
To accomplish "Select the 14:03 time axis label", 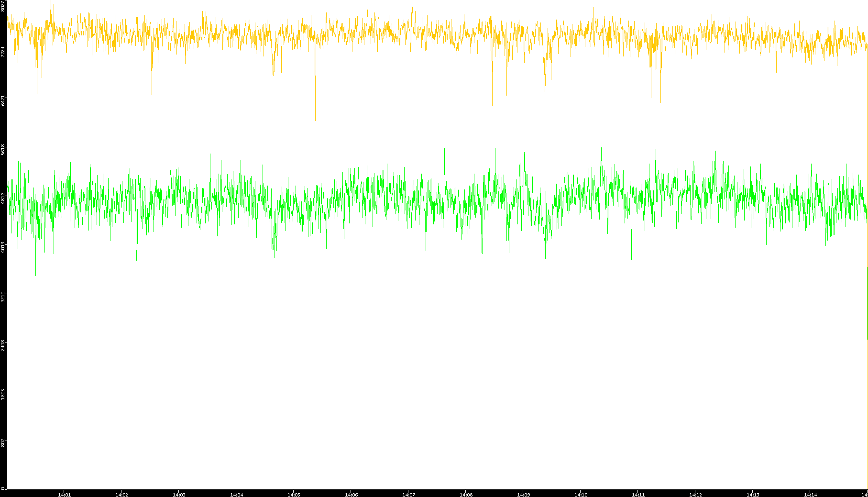I will tap(179, 495).
